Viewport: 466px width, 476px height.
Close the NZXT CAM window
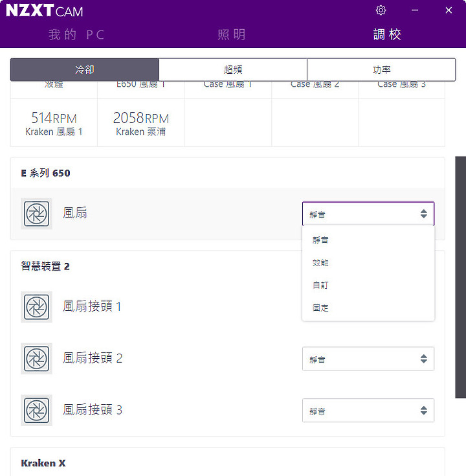click(449, 10)
